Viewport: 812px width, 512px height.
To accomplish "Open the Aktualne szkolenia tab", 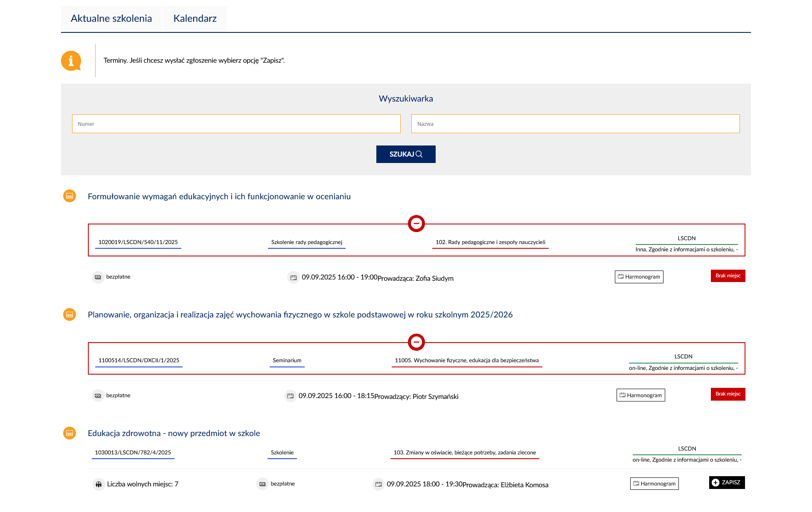I will coord(111,18).
